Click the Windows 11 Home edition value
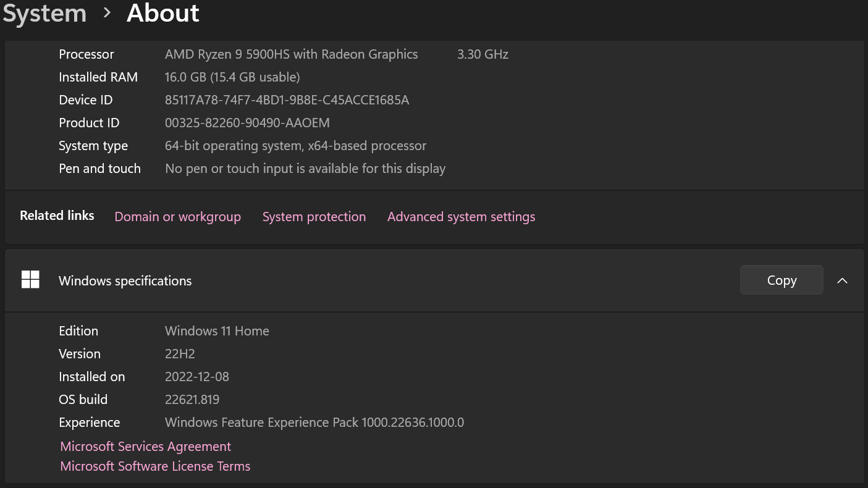868x488 pixels. pos(217,331)
